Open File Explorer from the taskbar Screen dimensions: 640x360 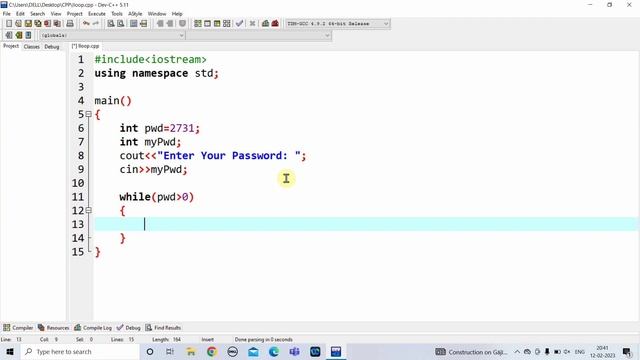[x=191, y=352]
